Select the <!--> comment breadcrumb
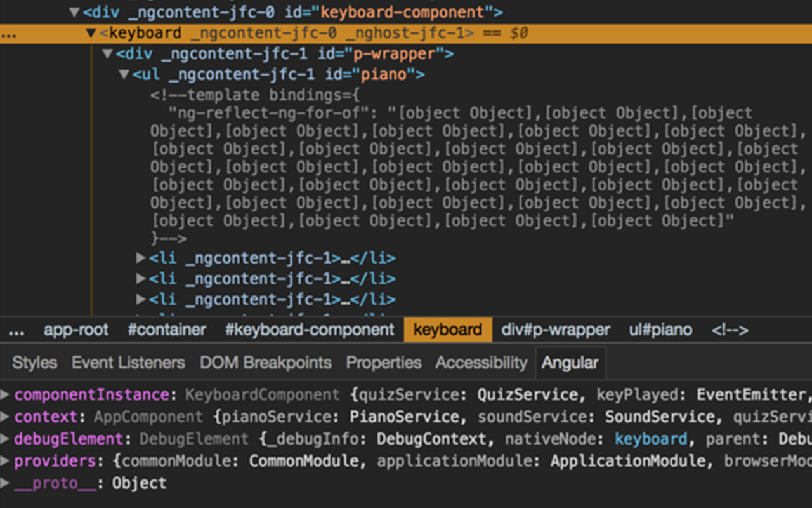This screenshot has width=812, height=508. (x=730, y=330)
